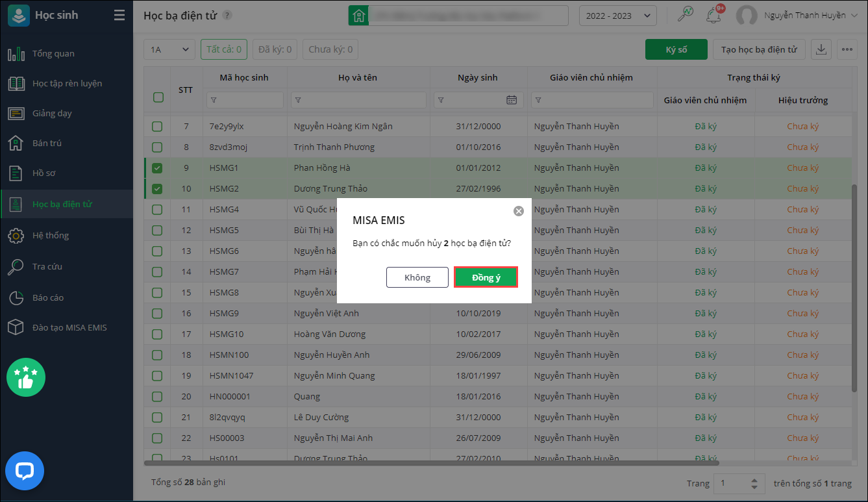The width and height of the screenshot is (868, 502).
Task: Collapse the sidebar with the hamburger icon
Action: pos(119,16)
